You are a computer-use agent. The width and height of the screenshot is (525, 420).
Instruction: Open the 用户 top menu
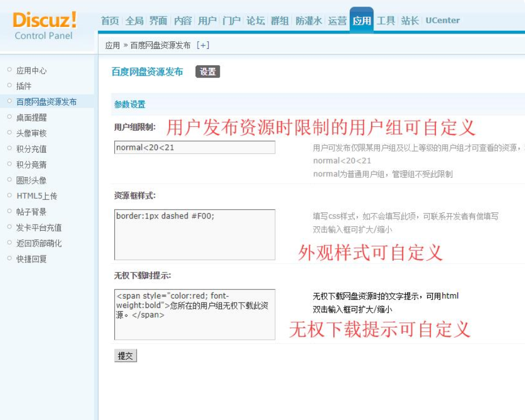[207, 21]
